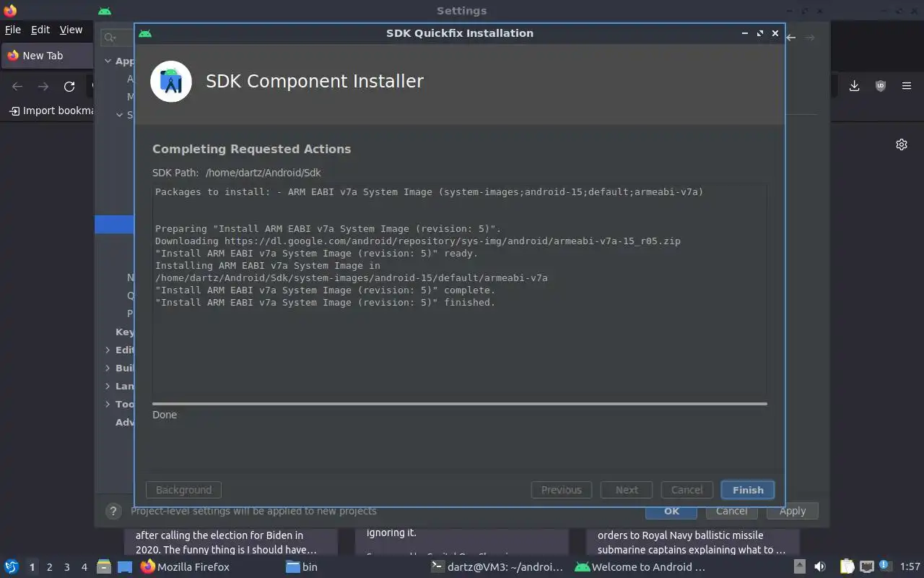Viewport: 924px width, 578px height.
Task: Open clipboard tray icon
Action: pos(847,567)
